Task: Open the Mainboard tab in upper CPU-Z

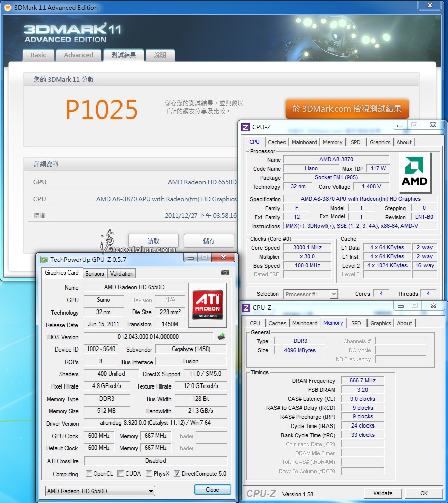Action: click(x=304, y=142)
